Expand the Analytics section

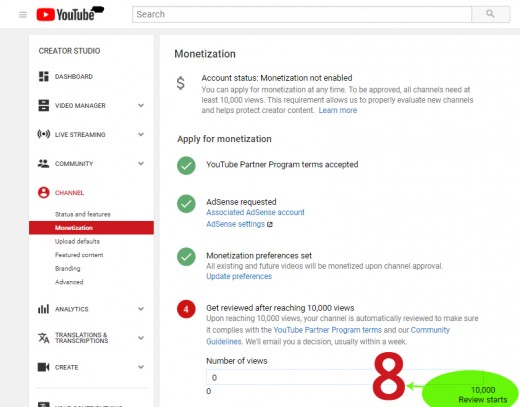point(141,309)
